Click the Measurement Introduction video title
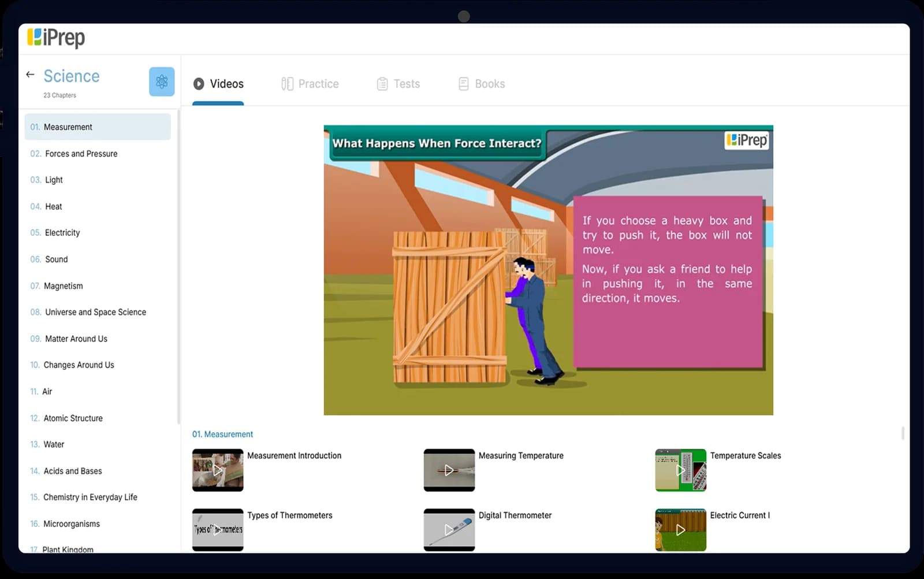 click(294, 455)
